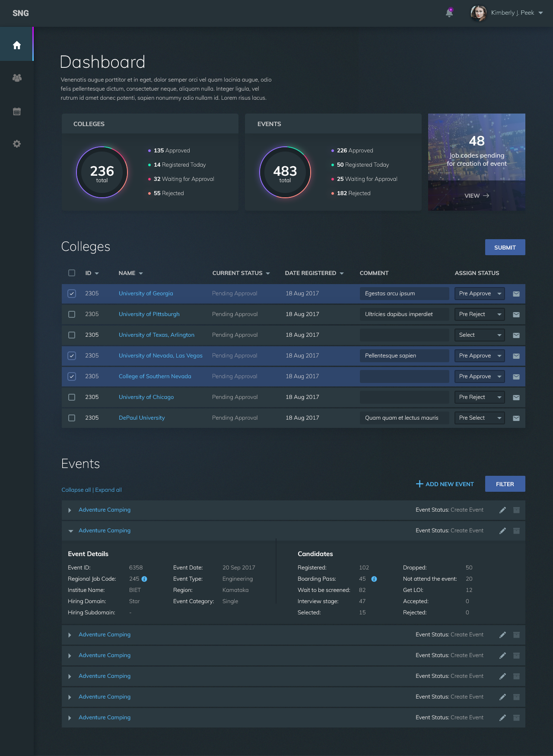Open the Select status dropdown for Texas, Arlington
The width and height of the screenshot is (553, 756).
(480, 335)
